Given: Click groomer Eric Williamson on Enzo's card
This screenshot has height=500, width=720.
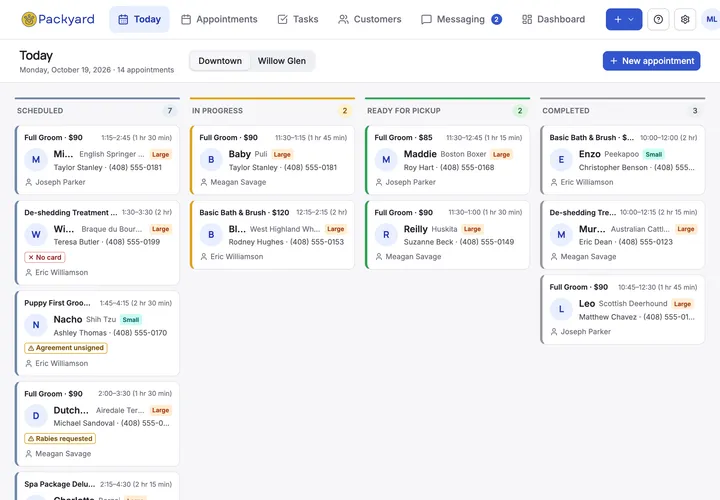Looking at the screenshot, I should tap(582, 182).
